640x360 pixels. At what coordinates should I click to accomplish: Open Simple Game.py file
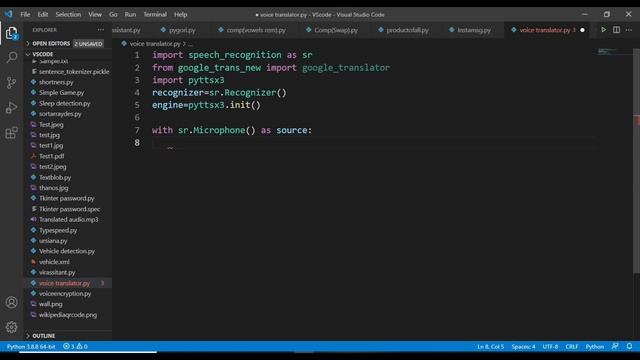coord(62,93)
